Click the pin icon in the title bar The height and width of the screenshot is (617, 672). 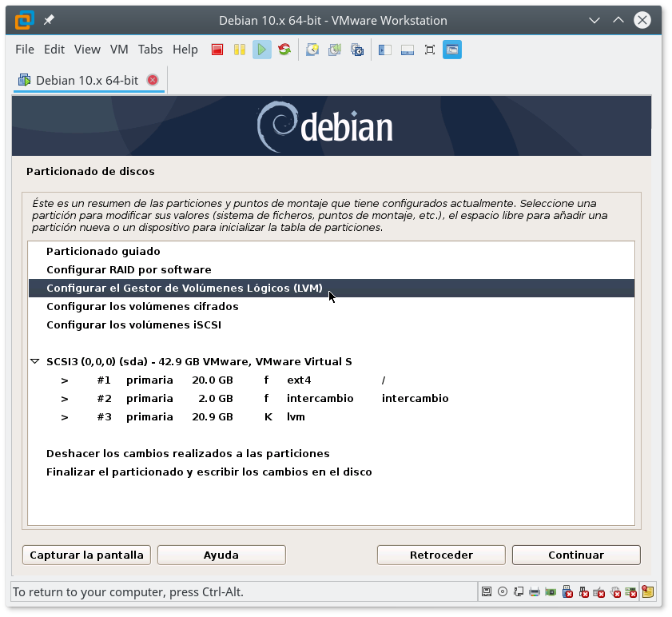point(49,20)
